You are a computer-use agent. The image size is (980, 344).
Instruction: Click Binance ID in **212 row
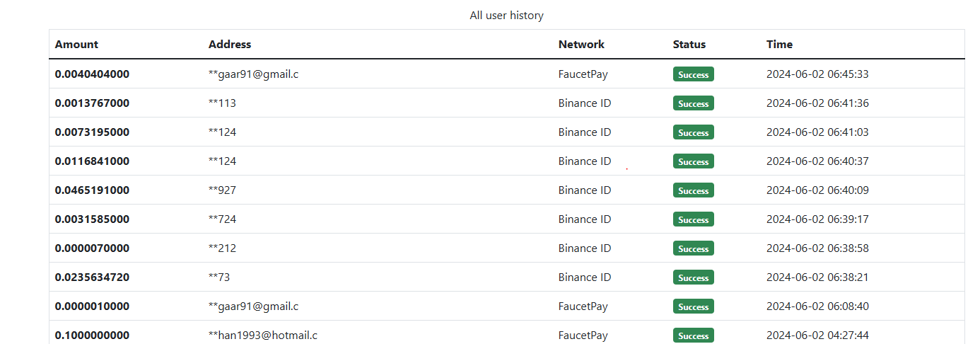[585, 248]
